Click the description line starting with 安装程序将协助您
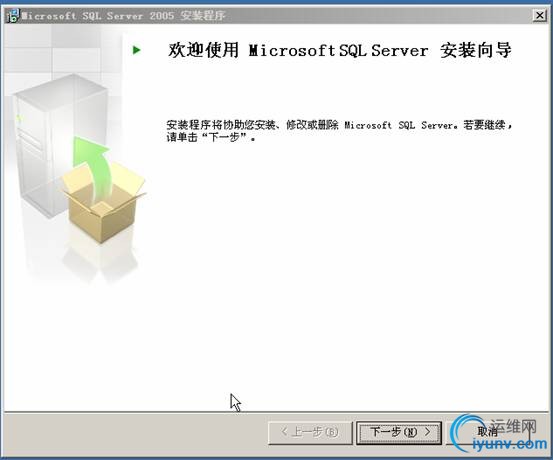Image resolution: width=553 pixels, height=460 pixels. [339, 125]
